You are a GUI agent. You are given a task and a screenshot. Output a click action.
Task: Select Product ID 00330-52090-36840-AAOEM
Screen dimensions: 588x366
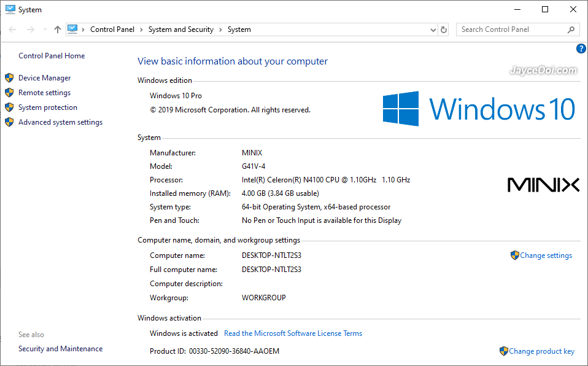[234, 351]
